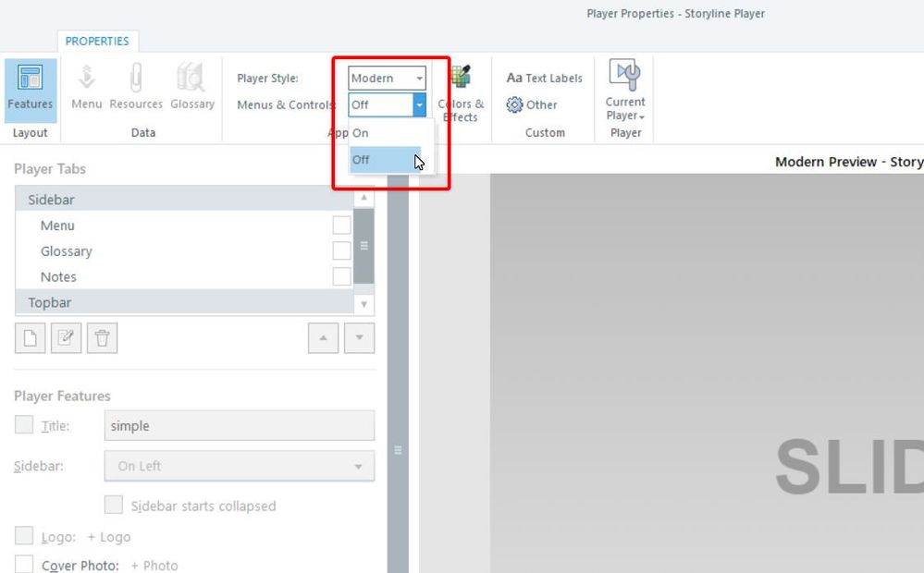This screenshot has height=573, width=924.
Task: Toggle the Logo checkbox
Action: pyautogui.click(x=23, y=536)
